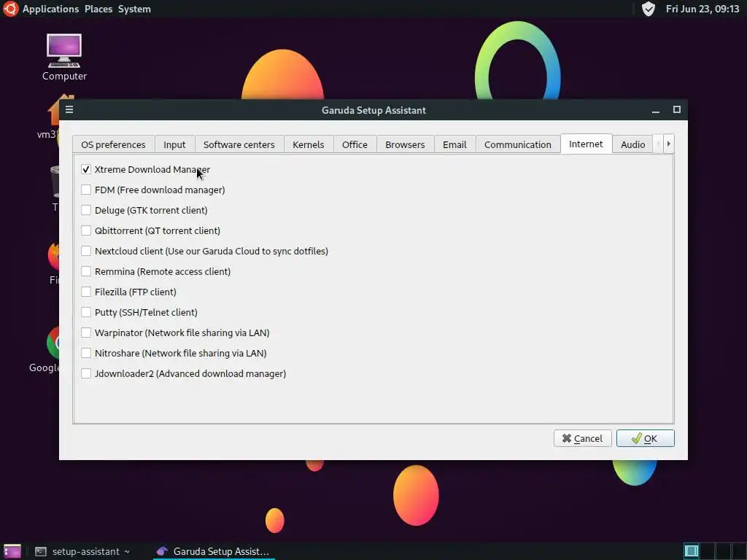Check Nitroshare network file sharing

(x=86, y=354)
